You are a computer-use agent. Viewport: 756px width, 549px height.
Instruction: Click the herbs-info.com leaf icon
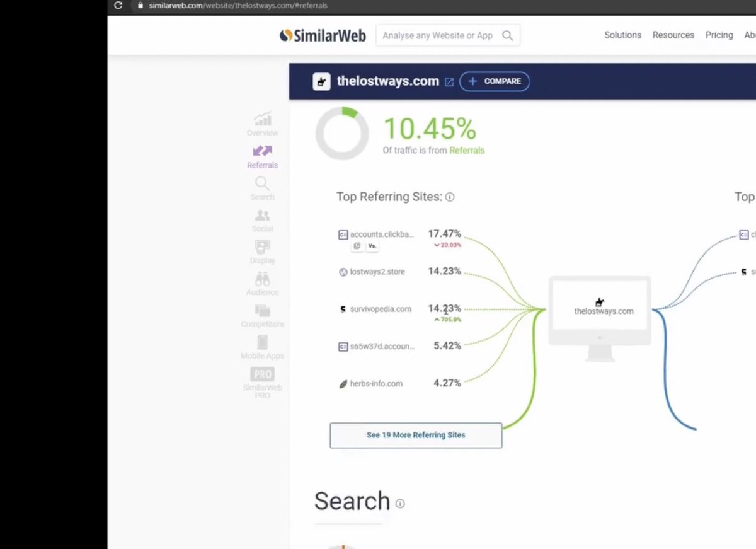[343, 384]
